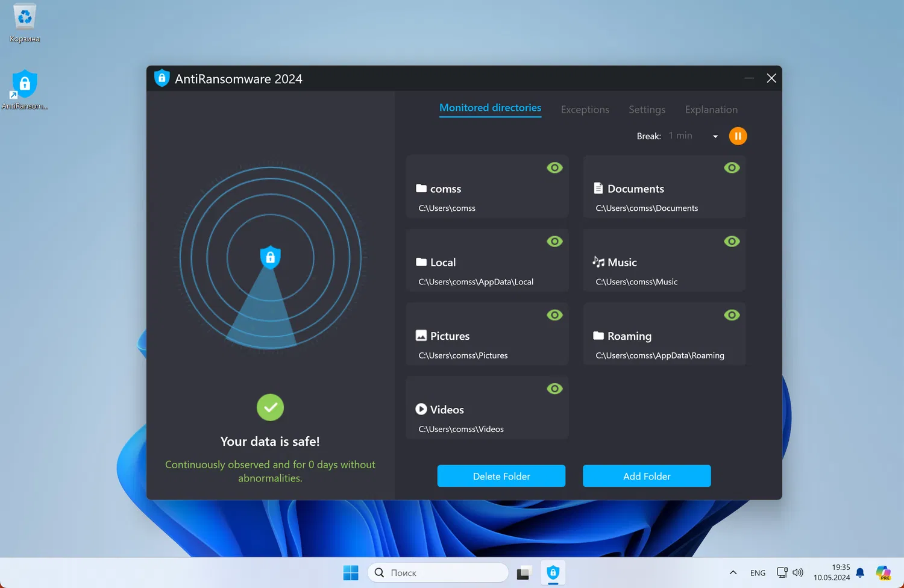The height and width of the screenshot is (588, 904).
Task: Click the "Break:" label
Action: (649, 136)
